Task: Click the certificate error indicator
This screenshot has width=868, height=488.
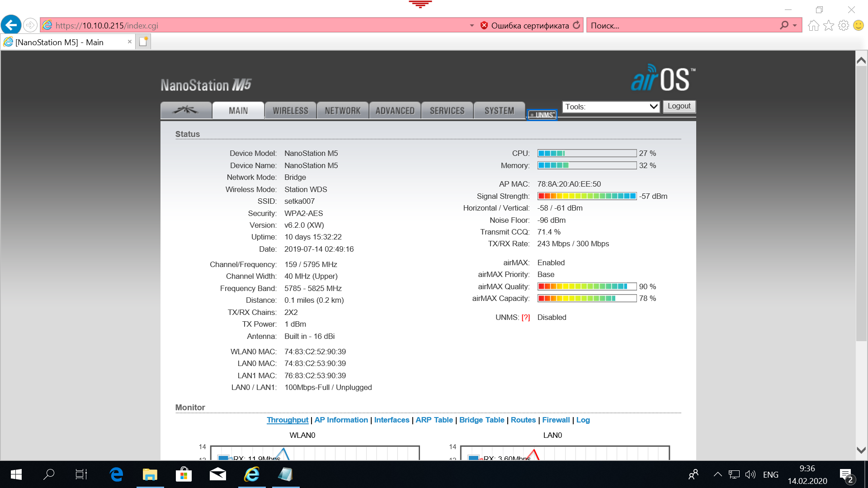Action: (x=524, y=25)
